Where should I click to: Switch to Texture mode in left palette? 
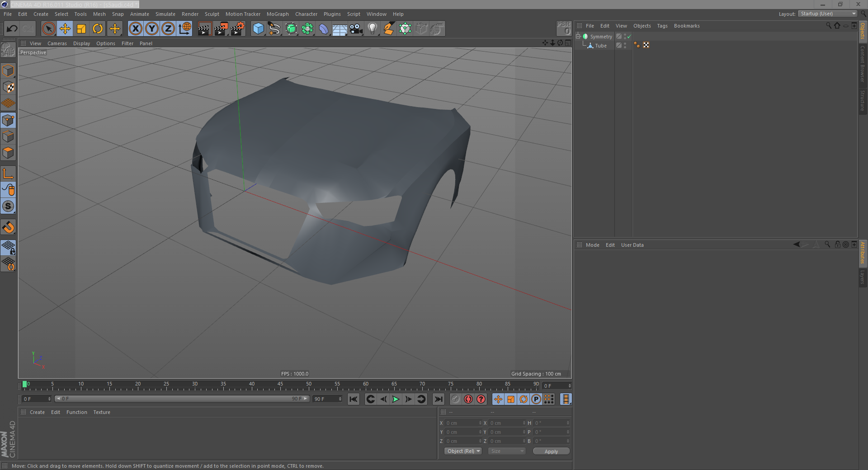tap(8, 87)
